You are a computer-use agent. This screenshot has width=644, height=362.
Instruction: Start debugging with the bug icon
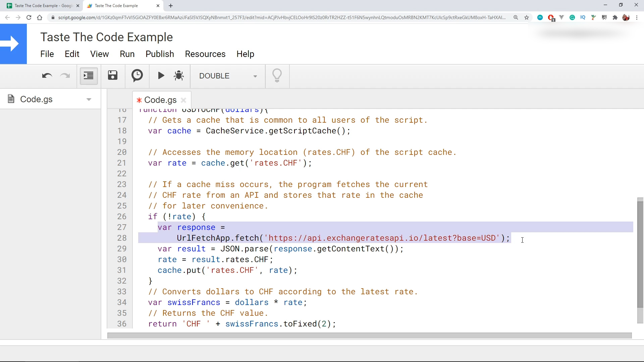pos(179,76)
